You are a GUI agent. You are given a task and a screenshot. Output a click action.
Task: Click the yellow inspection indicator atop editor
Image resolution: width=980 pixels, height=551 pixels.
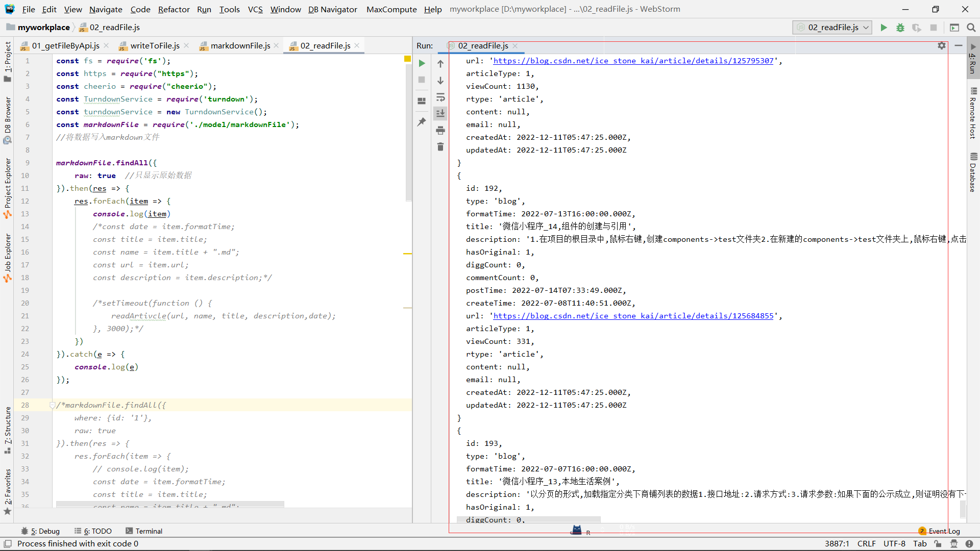tap(407, 59)
